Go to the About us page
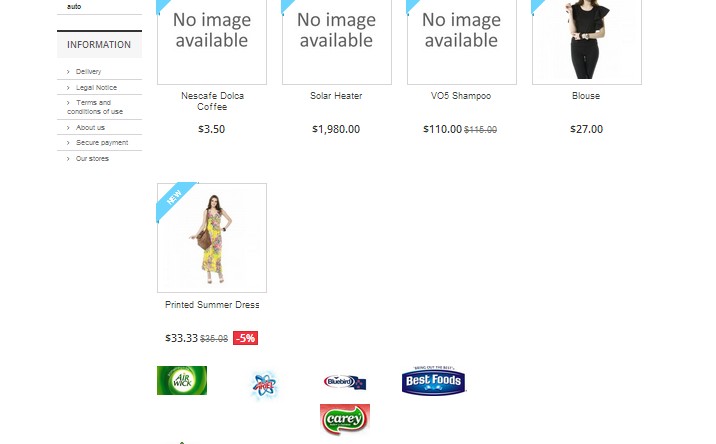Image resolution: width=716 pixels, height=444 pixels. (x=90, y=127)
